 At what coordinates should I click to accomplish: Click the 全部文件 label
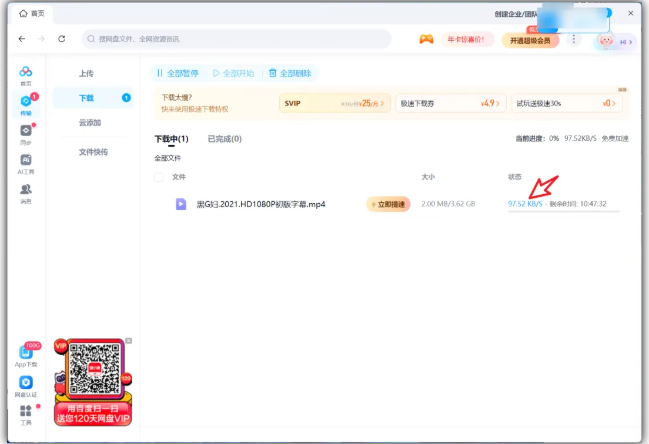pyautogui.click(x=168, y=158)
